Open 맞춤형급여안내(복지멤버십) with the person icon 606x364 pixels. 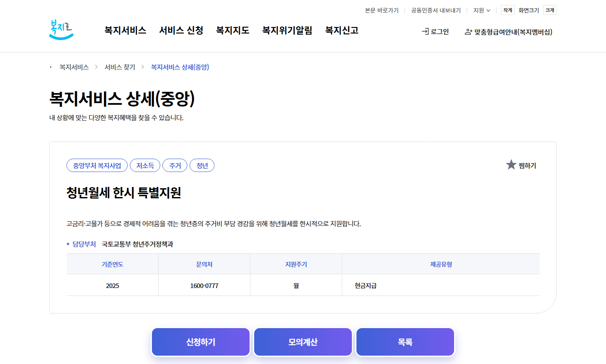508,31
